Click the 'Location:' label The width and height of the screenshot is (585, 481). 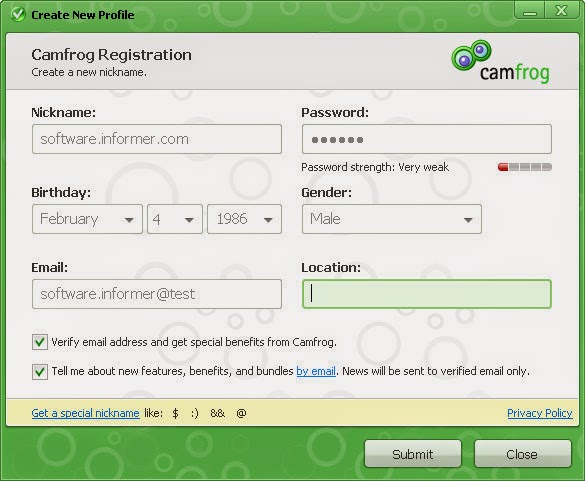pos(331,268)
